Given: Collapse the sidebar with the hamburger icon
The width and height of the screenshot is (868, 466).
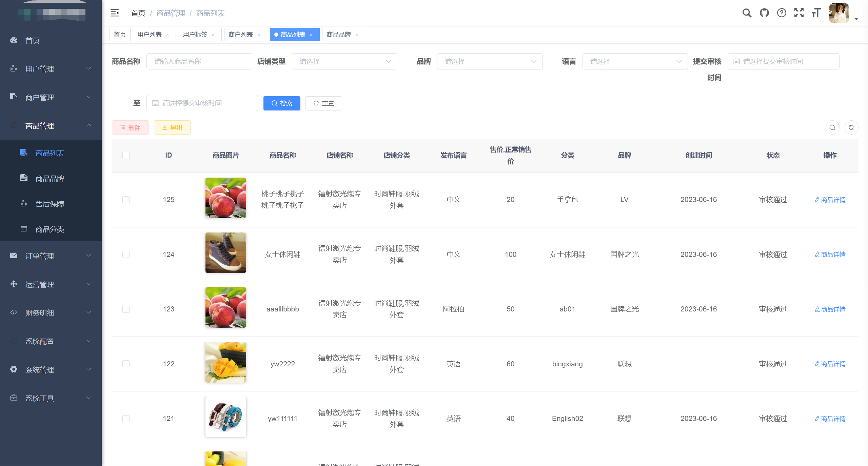Looking at the screenshot, I should pyautogui.click(x=115, y=13).
